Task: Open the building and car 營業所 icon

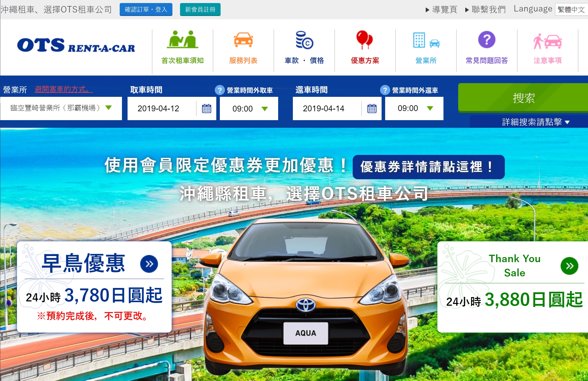Action: [426, 40]
